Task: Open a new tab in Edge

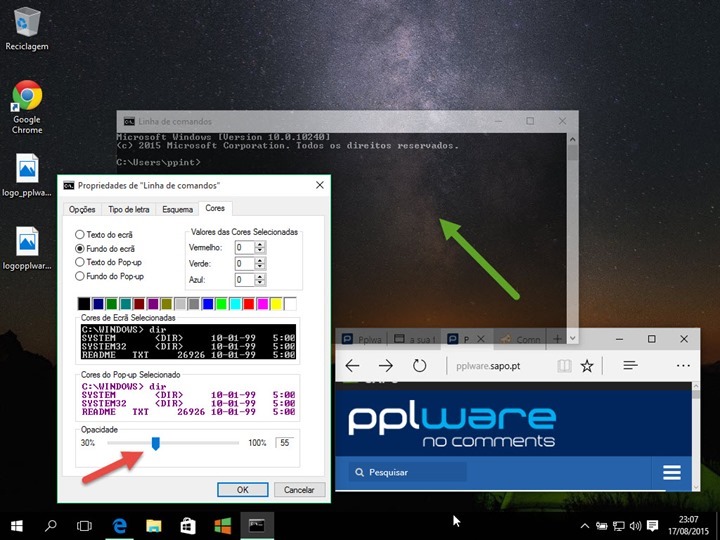Action: (557, 339)
